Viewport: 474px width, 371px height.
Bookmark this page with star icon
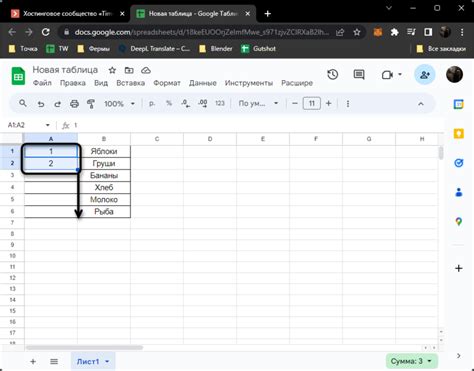[357, 32]
